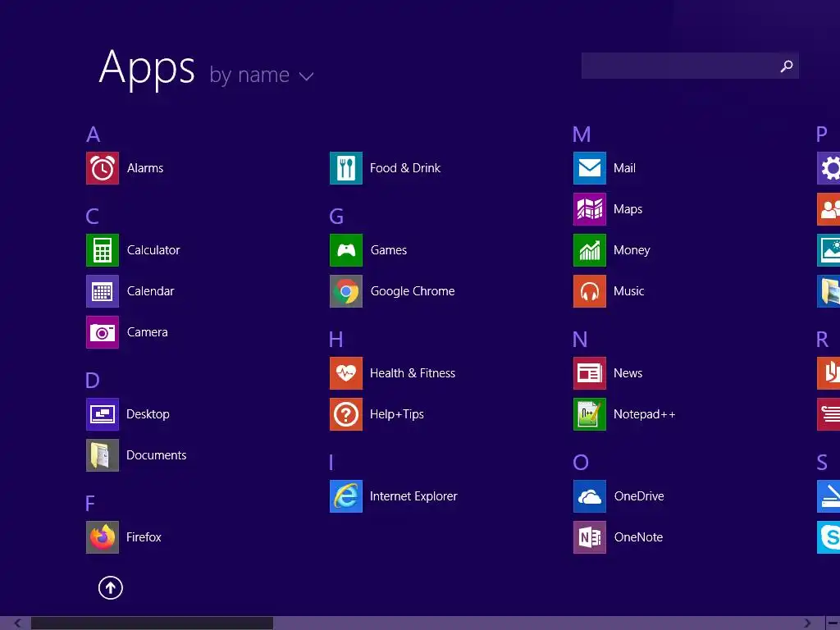
Task: Open the Help+Tips question mark icon
Action: tap(346, 414)
